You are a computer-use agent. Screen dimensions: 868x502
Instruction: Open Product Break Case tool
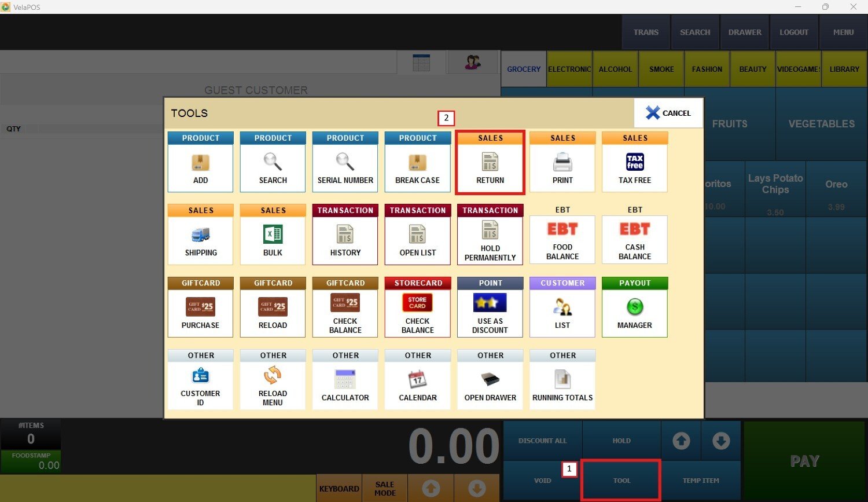point(417,163)
